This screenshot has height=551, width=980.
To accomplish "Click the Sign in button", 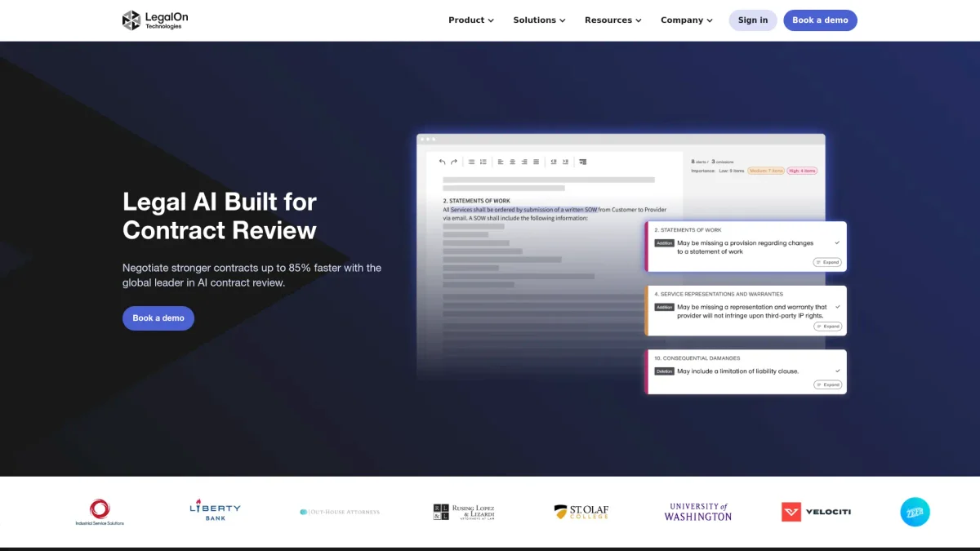I will tap(752, 20).
